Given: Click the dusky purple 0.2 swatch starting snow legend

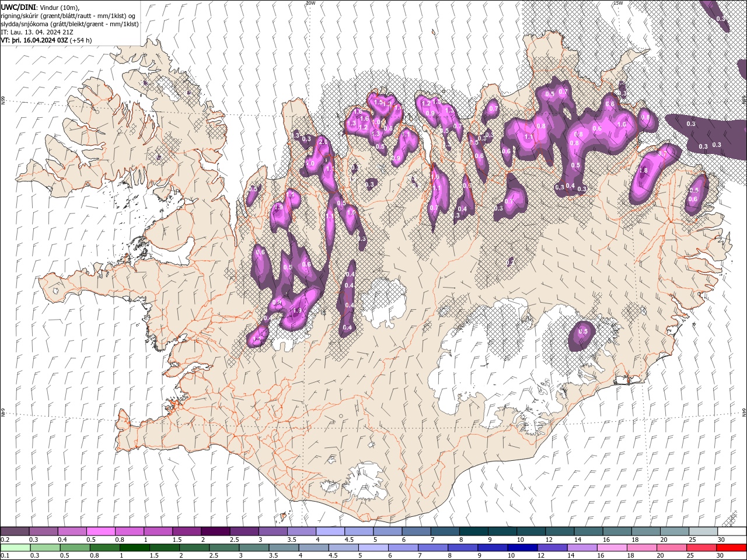Looking at the screenshot, I should (15, 531).
